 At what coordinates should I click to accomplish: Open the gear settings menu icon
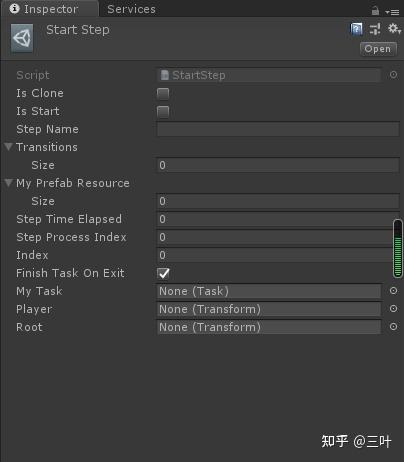click(394, 29)
